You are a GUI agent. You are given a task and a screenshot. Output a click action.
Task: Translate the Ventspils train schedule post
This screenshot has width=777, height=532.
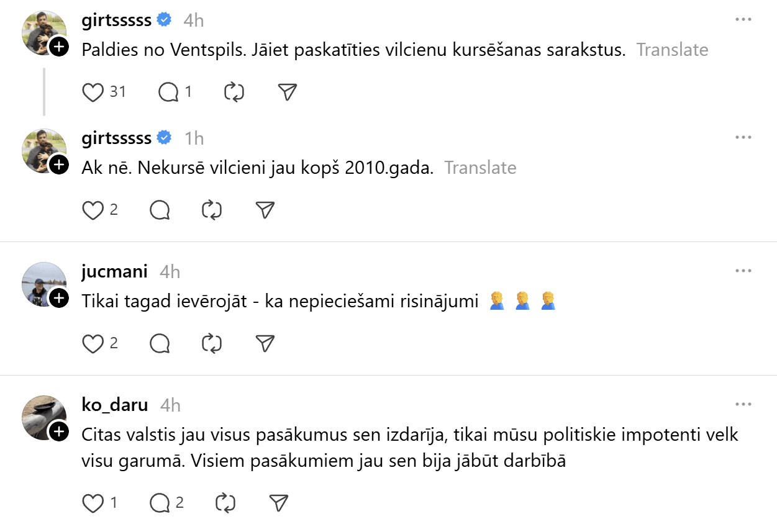click(672, 50)
